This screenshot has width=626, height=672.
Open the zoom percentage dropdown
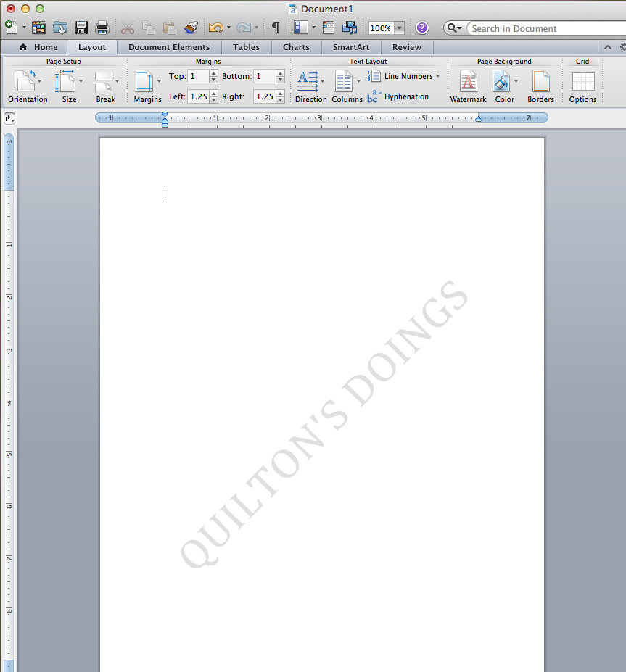(400, 28)
